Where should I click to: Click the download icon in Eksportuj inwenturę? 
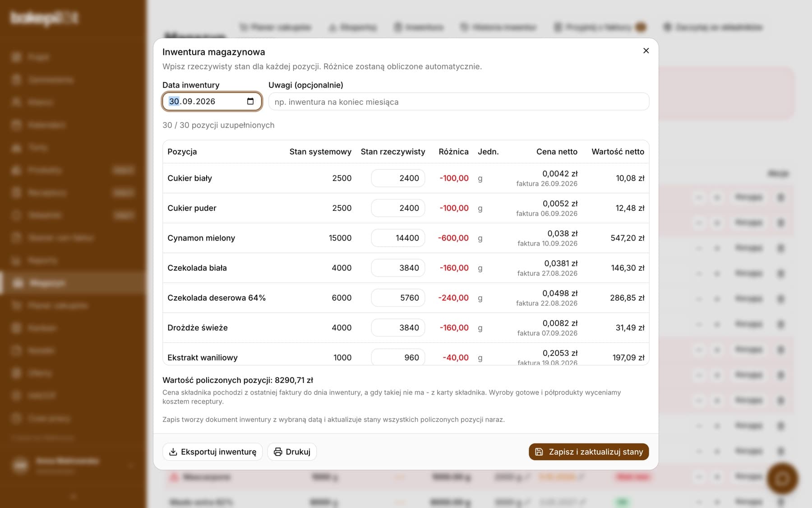coord(173,452)
